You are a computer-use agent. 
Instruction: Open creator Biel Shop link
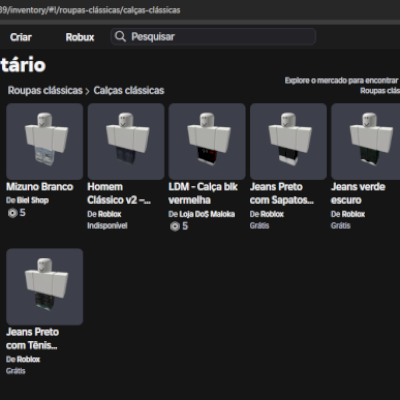tap(33, 200)
